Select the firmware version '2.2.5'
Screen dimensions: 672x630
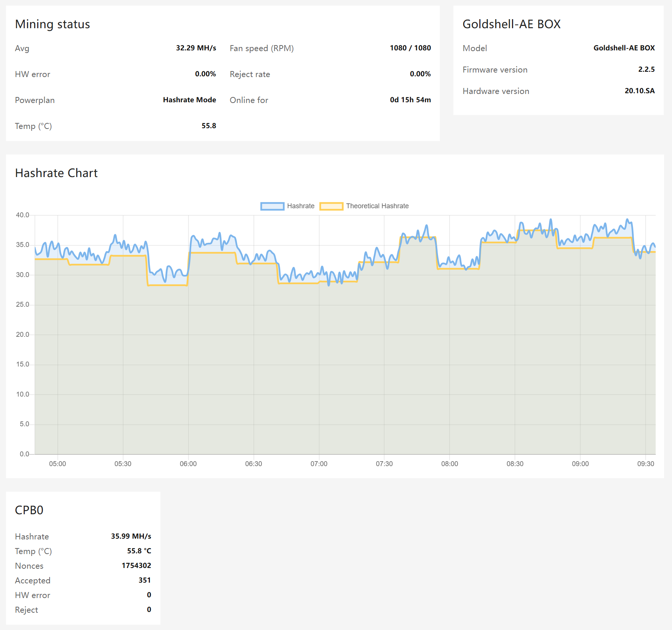click(646, 70)
